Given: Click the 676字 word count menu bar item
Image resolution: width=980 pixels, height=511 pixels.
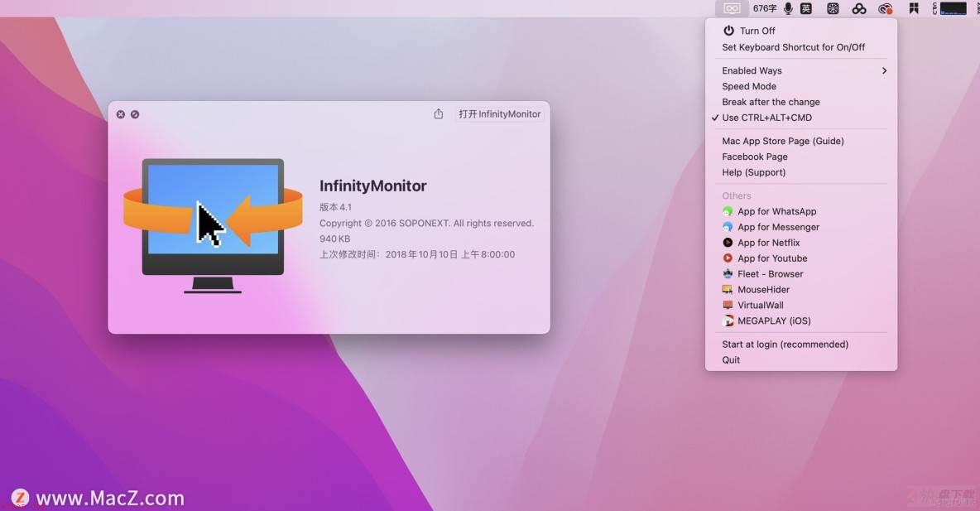Looking at the screenshot, I should coord(764,8).
